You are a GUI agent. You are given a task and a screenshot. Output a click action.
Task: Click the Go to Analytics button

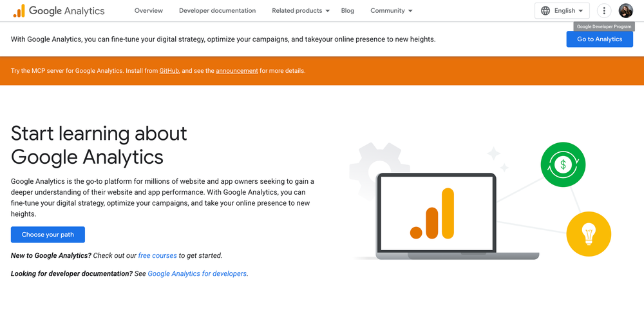click(600, 39)
